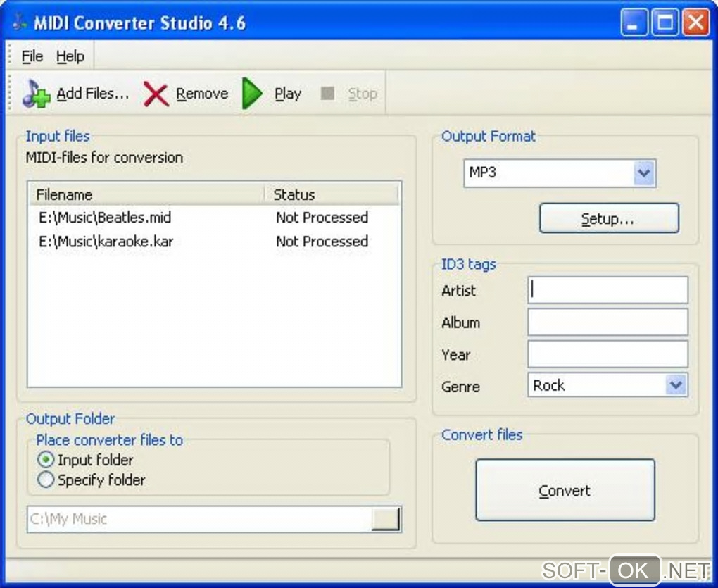Focus the Album input field
Image resolution: width=718 pixels, height=588 pixels.
tap(607, 322)
